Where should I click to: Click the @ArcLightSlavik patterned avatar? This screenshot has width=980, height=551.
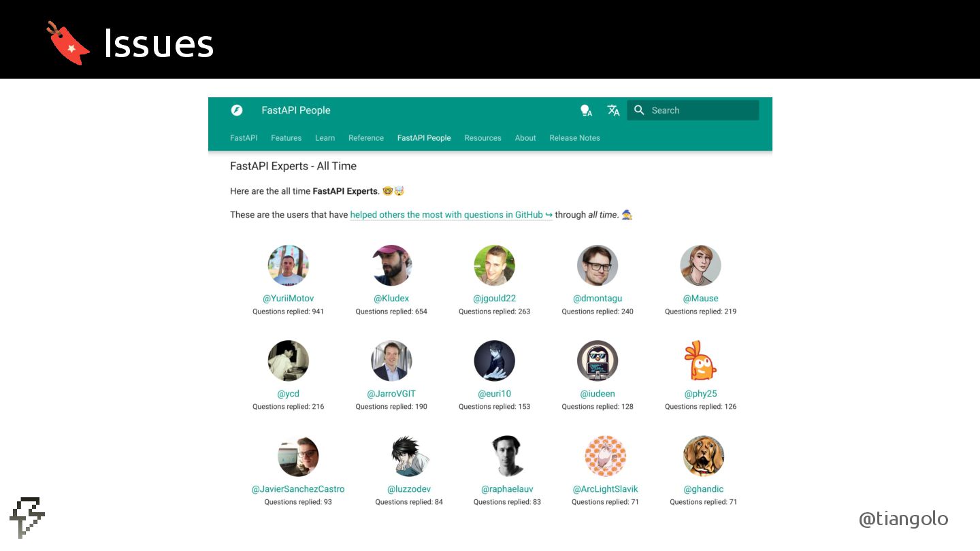tap(605, 456)
